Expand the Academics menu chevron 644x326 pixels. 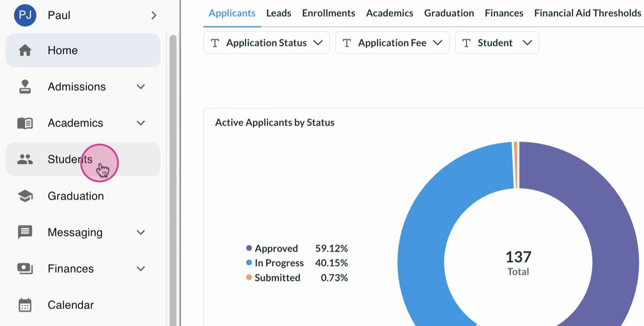(141, 123)
